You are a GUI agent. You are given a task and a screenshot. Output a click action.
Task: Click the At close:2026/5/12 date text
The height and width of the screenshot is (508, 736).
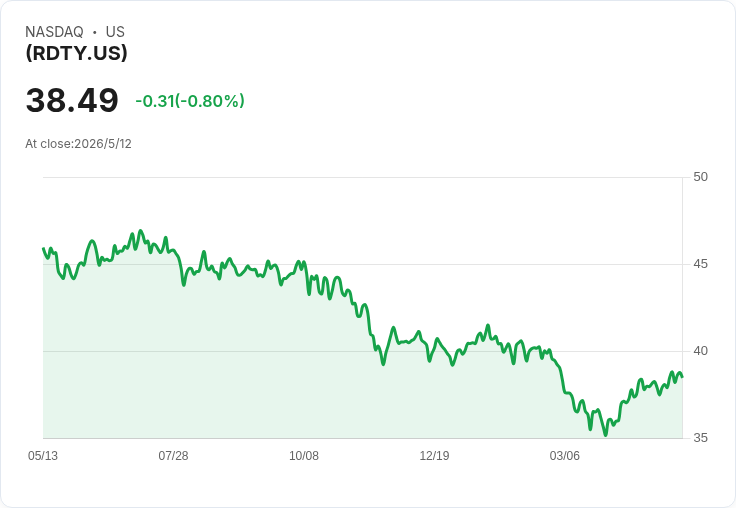(x=78, y=144)
